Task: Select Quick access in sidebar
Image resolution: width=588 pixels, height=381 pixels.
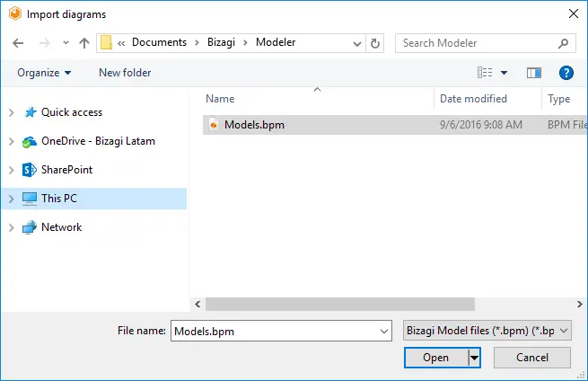Action: point(72,112)
